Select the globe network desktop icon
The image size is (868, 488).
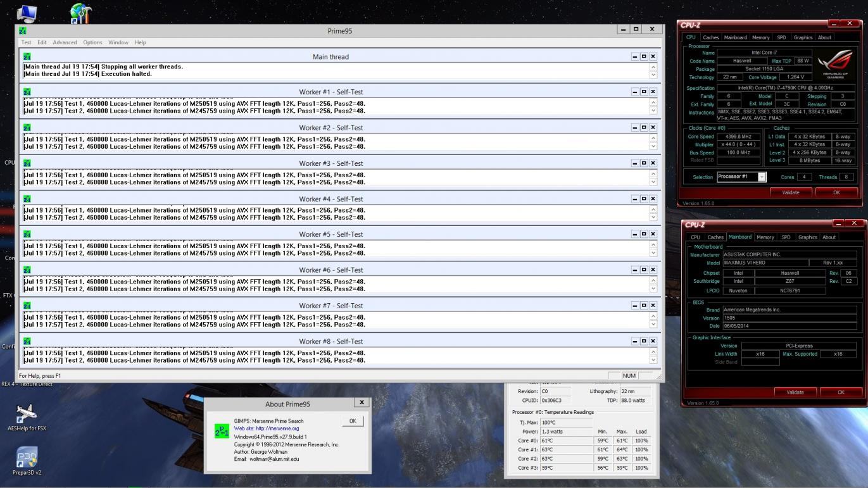point(81,13)
